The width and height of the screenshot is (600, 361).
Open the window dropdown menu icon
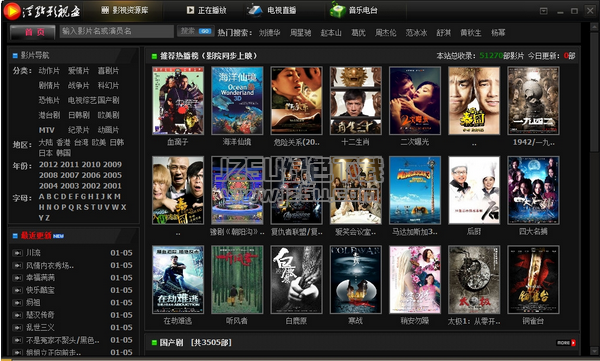click(x=544, y=11)
